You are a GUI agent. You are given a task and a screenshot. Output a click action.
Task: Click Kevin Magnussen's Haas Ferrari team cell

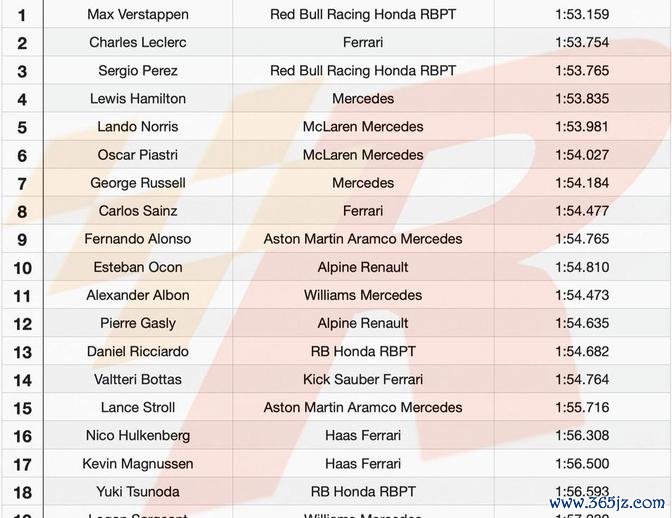[x=363, y=463]
